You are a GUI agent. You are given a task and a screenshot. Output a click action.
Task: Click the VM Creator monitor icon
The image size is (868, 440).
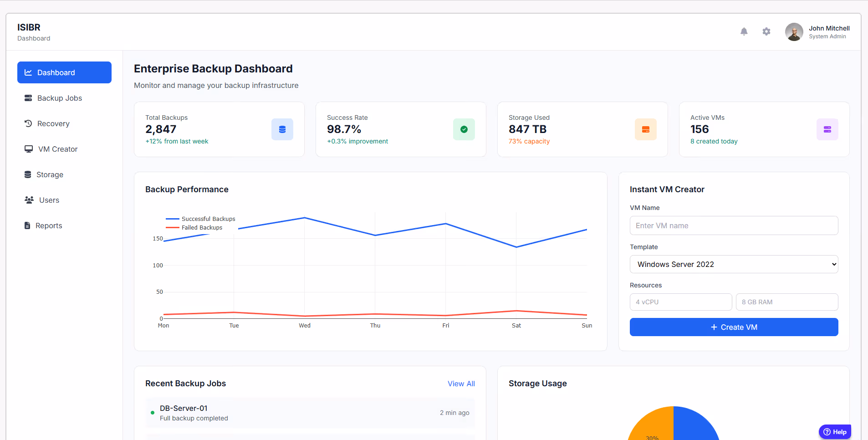[29, 149]
